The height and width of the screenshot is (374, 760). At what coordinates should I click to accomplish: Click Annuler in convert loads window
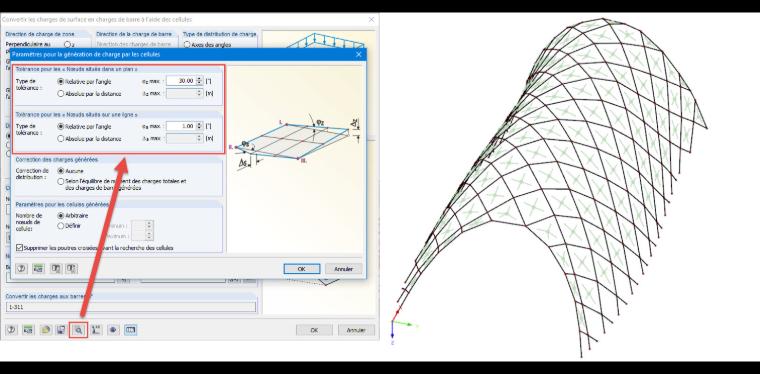pos(356,330)
